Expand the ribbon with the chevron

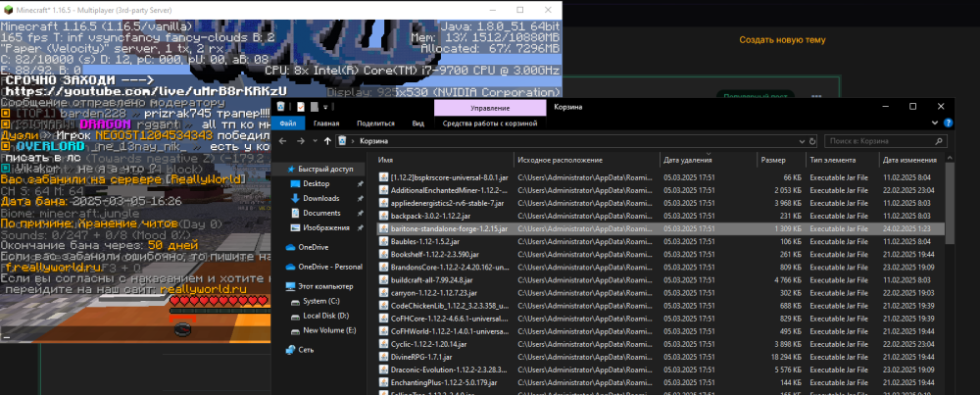click(x=936, y=123)
